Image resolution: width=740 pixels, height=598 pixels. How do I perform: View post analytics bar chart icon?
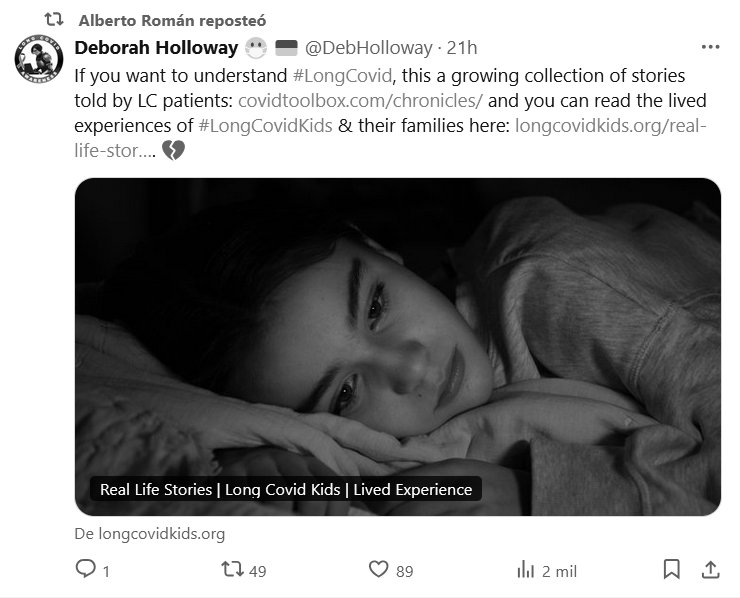point(525,569)
